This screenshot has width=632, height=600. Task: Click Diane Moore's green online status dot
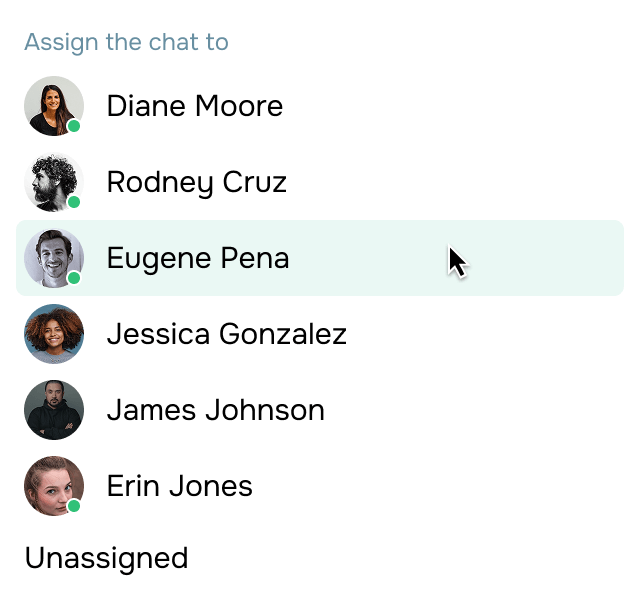click(x=74, y=126)
